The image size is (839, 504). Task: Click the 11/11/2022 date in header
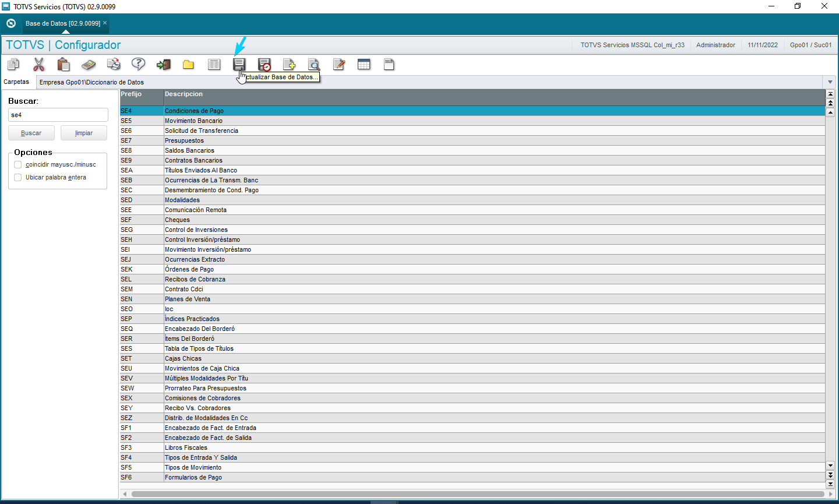pyautogui.click(x=763, y=45)
